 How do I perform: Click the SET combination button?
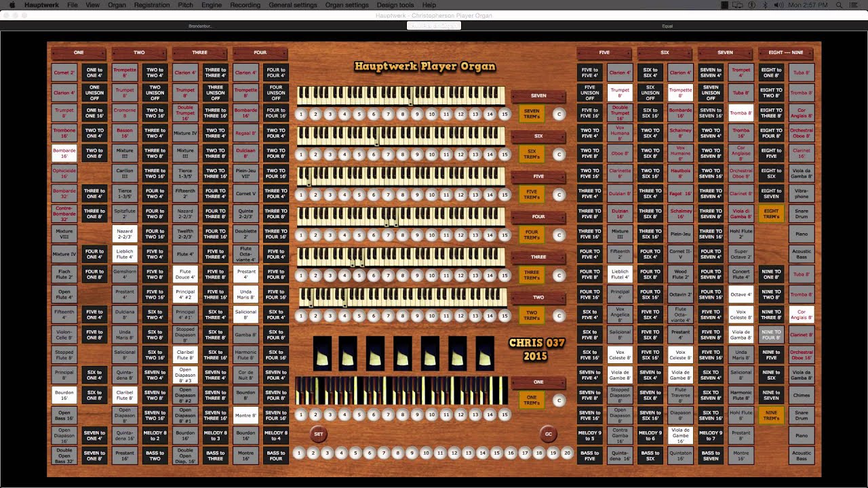319,434
